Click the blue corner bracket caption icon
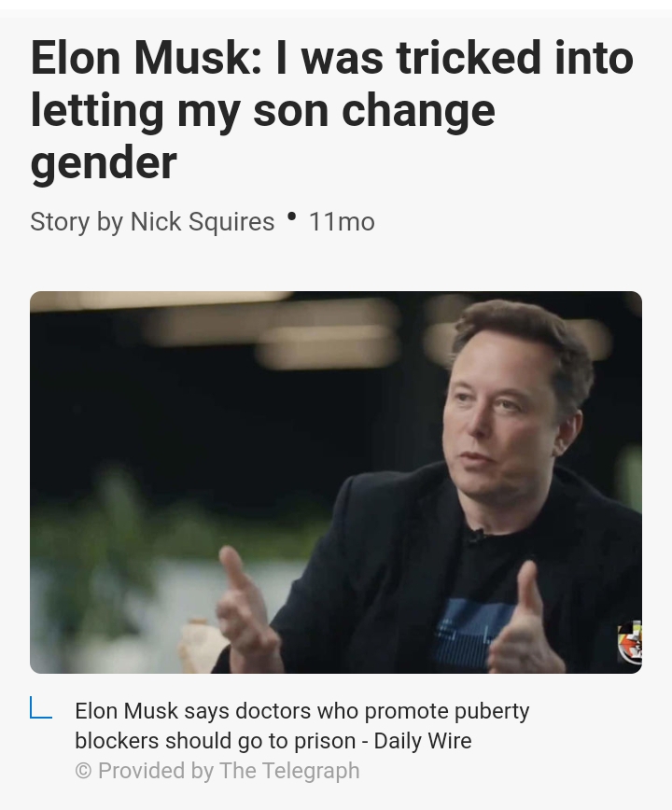 (x=41, y=707)
